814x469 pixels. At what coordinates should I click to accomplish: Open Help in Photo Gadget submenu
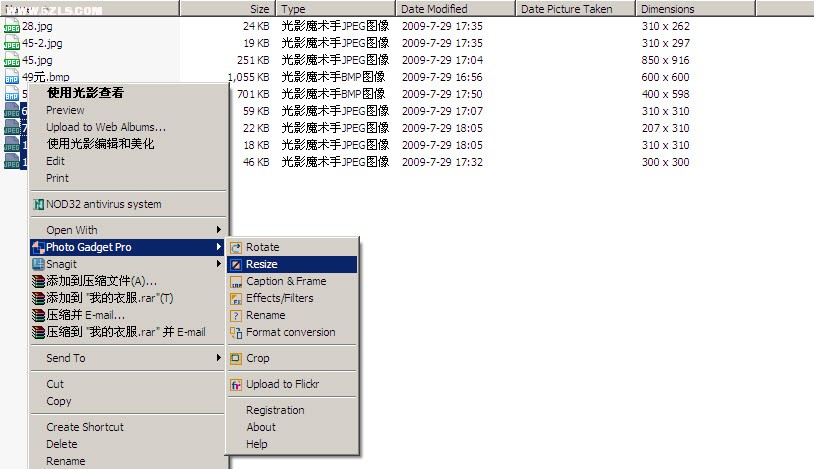pyautogui.click(x=257, y=444)
